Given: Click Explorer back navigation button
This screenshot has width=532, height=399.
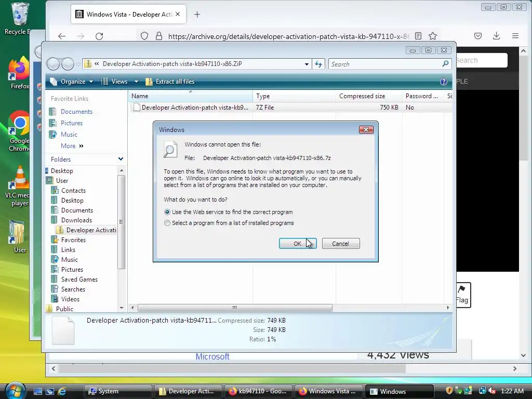Looking at the screenshot, I should tap(53, 64).
